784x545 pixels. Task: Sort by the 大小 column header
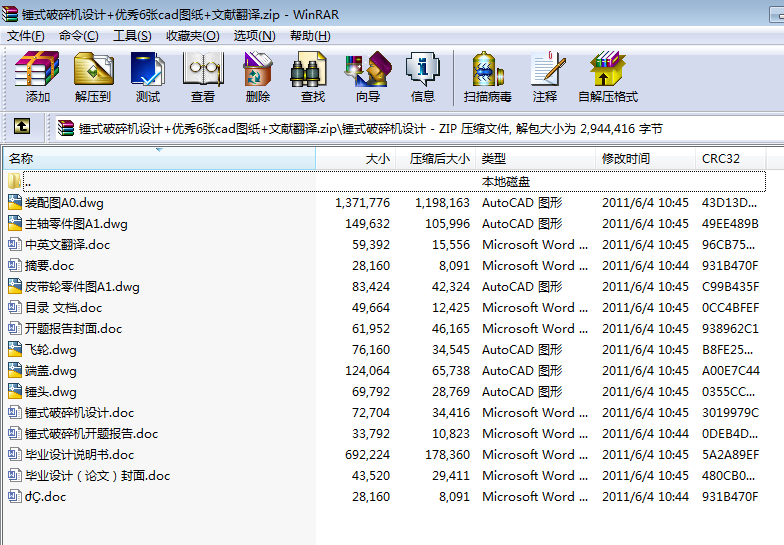[356, 158]
